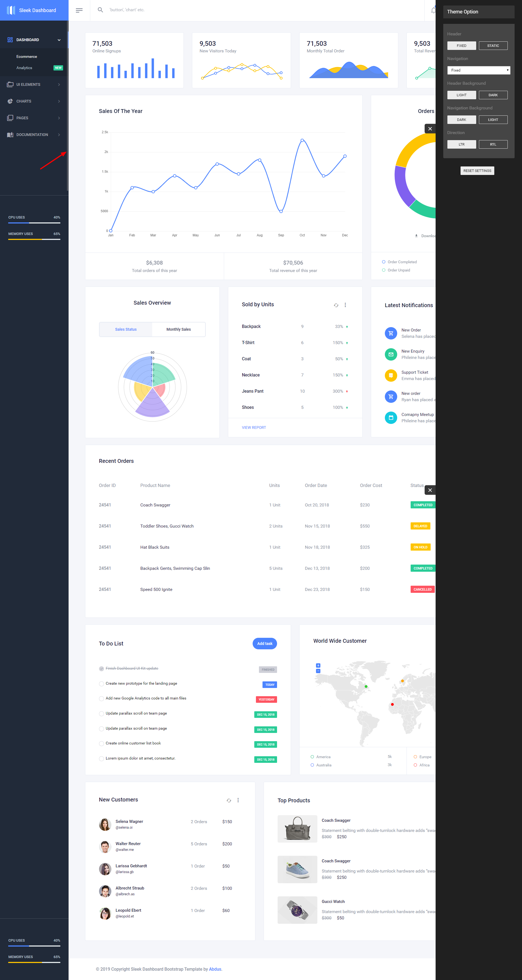This screenshot has height=980, width=522.
Task: Refresh the Sold by Units widget
Action: pyautogui.click(x=336, y=305)
